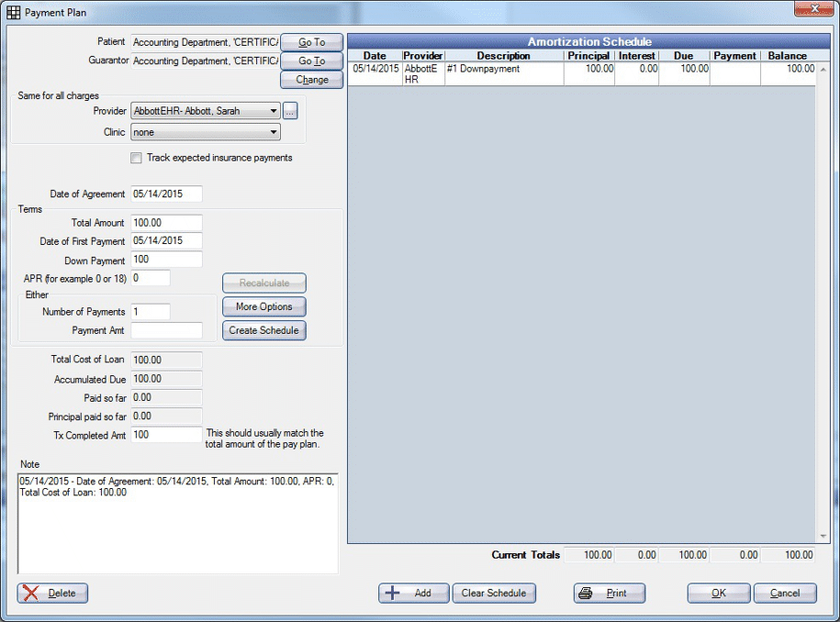
Task: Confirm with the OK button
Action: pyautogui.click(x=718, y=593)
